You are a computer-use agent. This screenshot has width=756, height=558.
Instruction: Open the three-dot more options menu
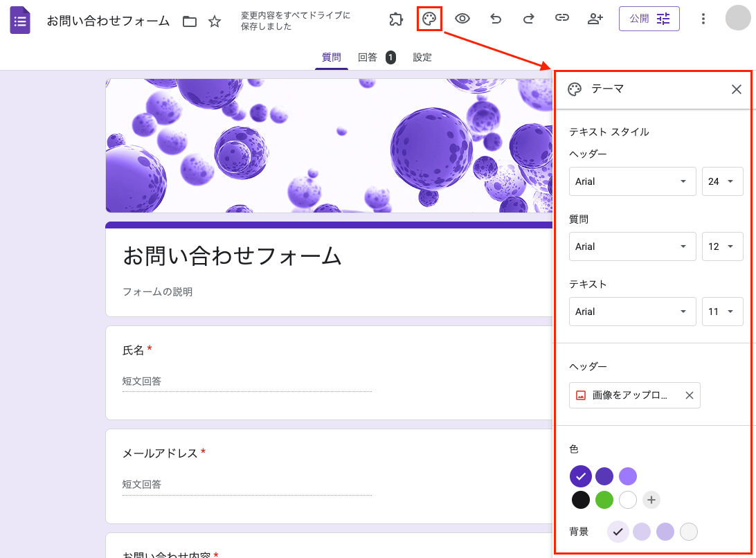click(703, 19)
